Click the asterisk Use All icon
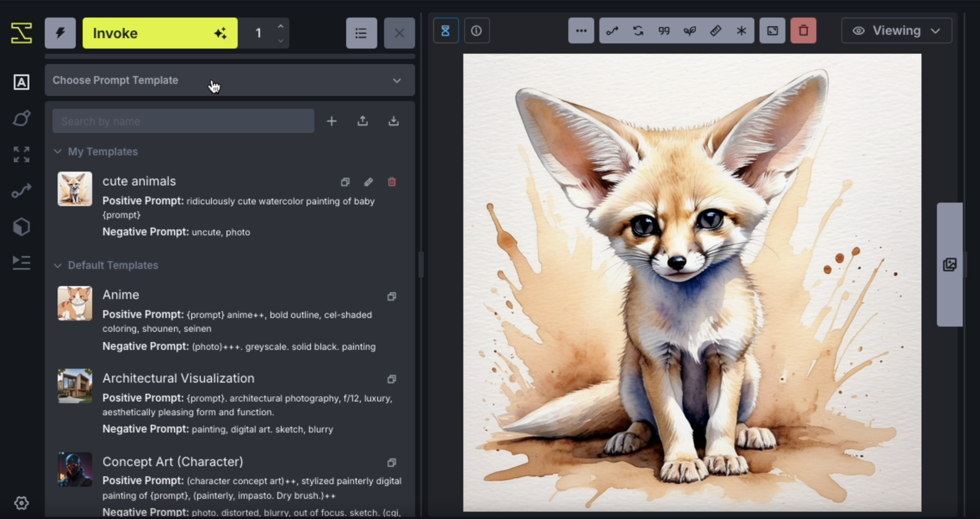The width and height of the screenshot is (980, 519). [x=741, y=30]
